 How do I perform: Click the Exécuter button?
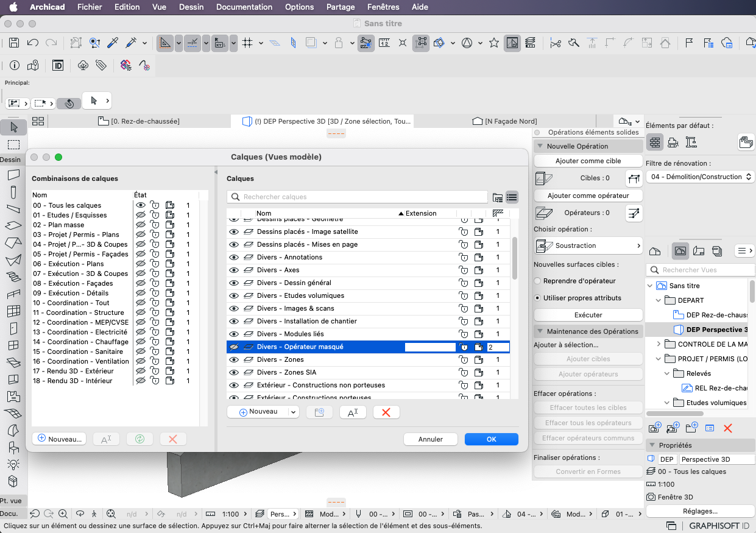[x=588, y=315]
